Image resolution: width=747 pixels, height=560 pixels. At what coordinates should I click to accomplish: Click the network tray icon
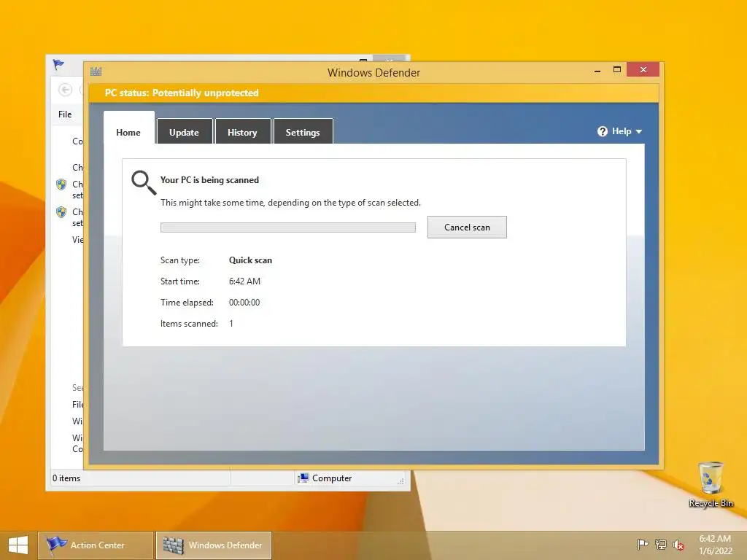[661, 544]
